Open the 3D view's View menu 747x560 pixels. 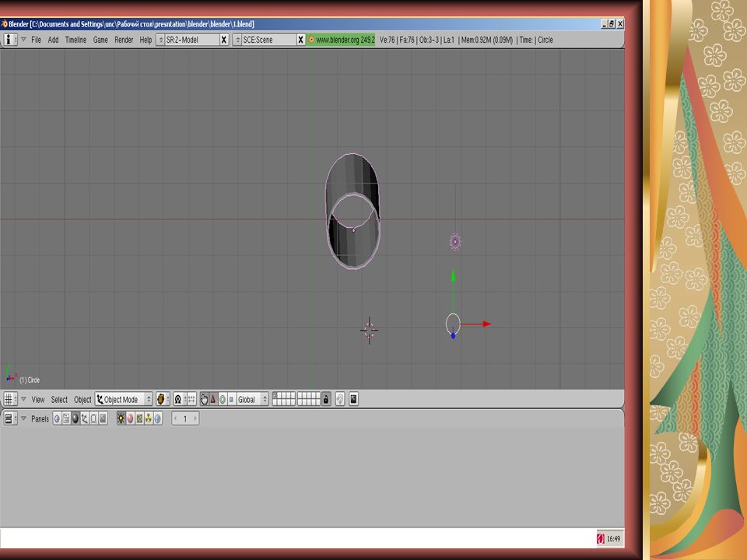[38, 400]
